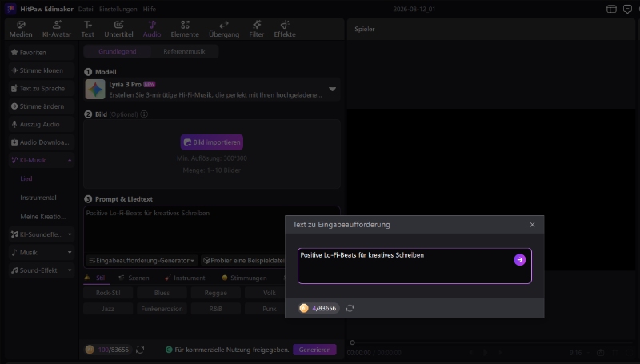640x364 pixels.
Task: Open the Untertitel tool
Action: point(118,30)
